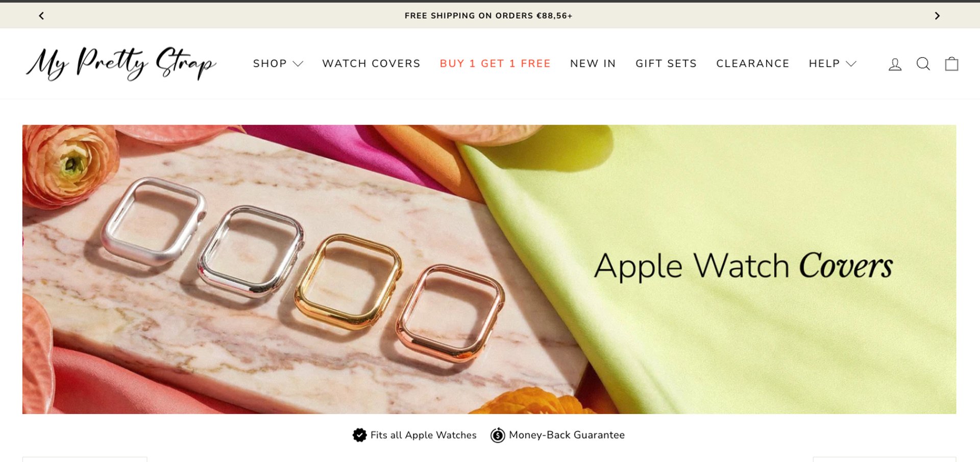Image resolution: width=980 pixels, height=462 pixels.
Task: Expand the SHOP dropdown menu
Action: (x=278, y=64)
